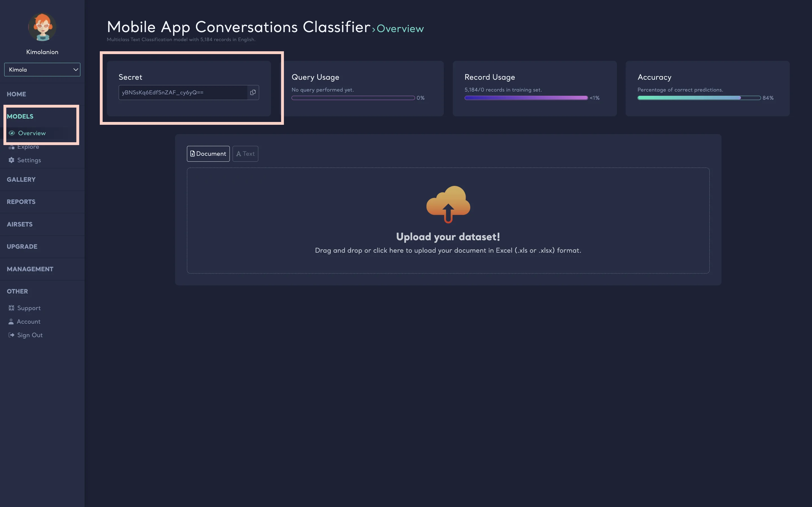Copy the secret key using copy icon

[x=253, y=93]
